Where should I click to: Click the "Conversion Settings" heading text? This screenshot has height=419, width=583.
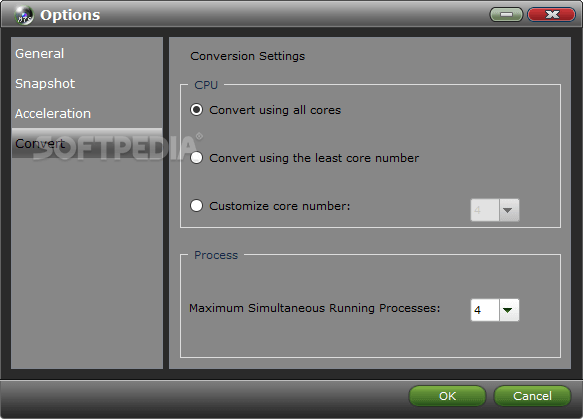click(248, 56)
